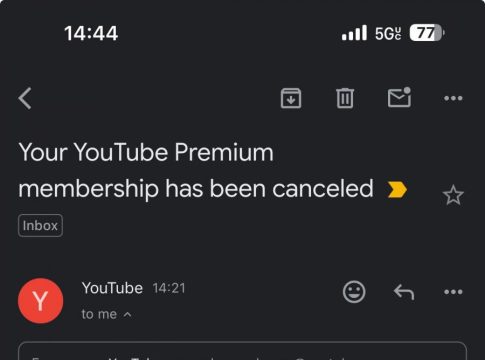This screenshot has width=485, height=360.
Task: Add an emoji reaction with the smiley icon
Action: click(x=354, y=292)
